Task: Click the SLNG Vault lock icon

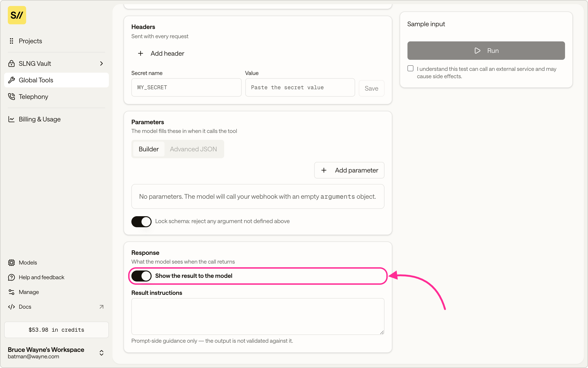Action: [x=11, y=63]
